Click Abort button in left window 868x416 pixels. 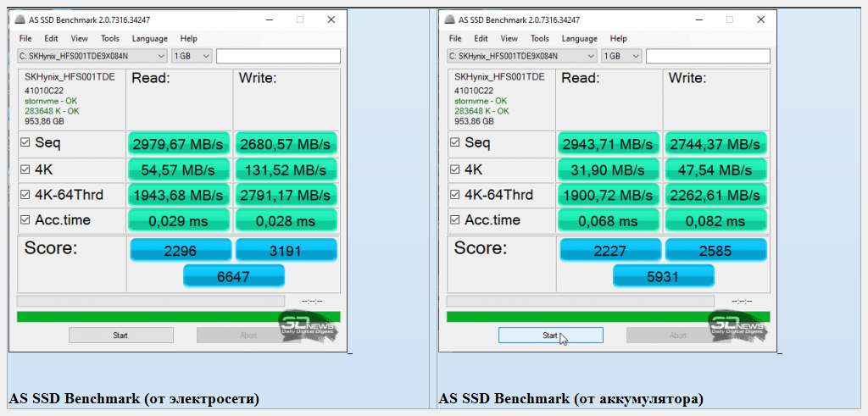[x=248, y=336]
